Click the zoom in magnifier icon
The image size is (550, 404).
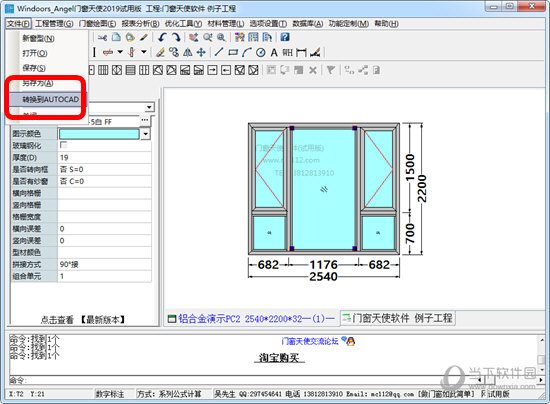point(221,37)
